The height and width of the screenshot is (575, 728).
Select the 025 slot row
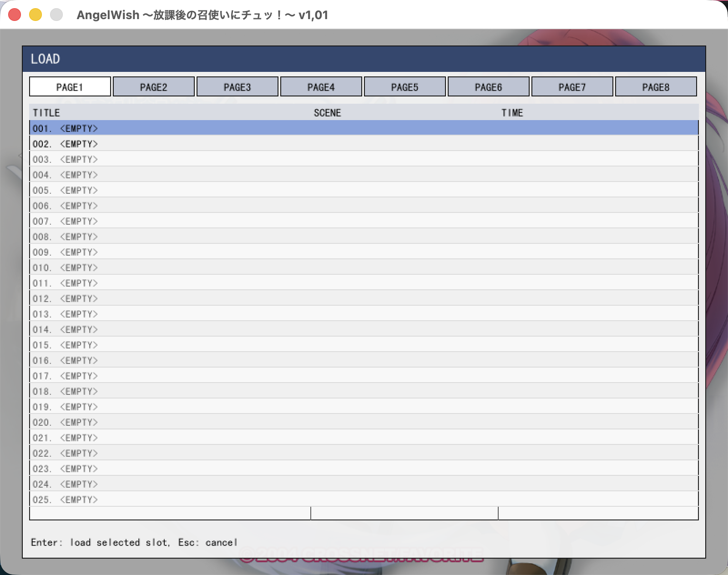pyautogui.click(x=364, y=499)
